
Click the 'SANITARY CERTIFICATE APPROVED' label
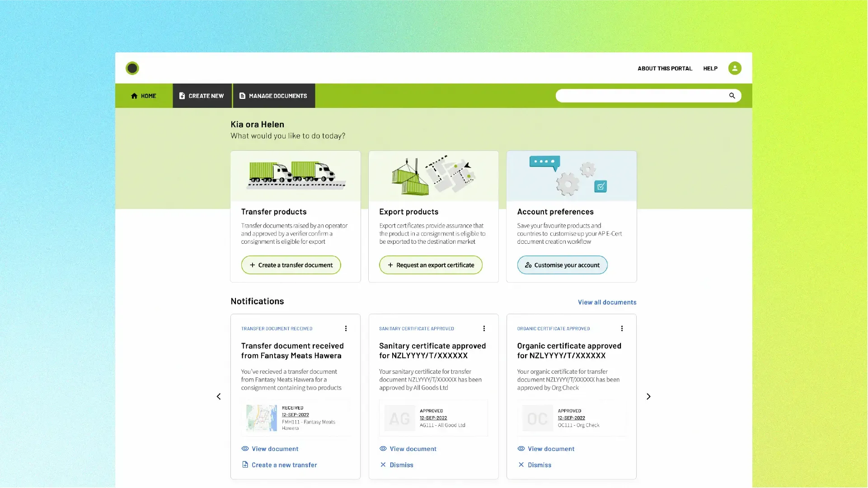coord(416,329)
